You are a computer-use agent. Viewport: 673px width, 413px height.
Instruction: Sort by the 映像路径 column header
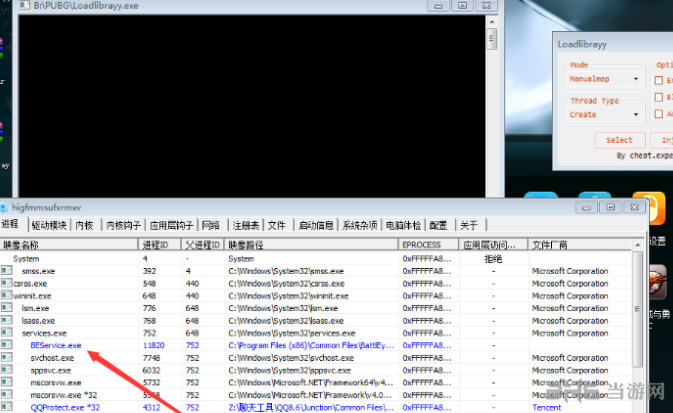(x=311, y=245)
